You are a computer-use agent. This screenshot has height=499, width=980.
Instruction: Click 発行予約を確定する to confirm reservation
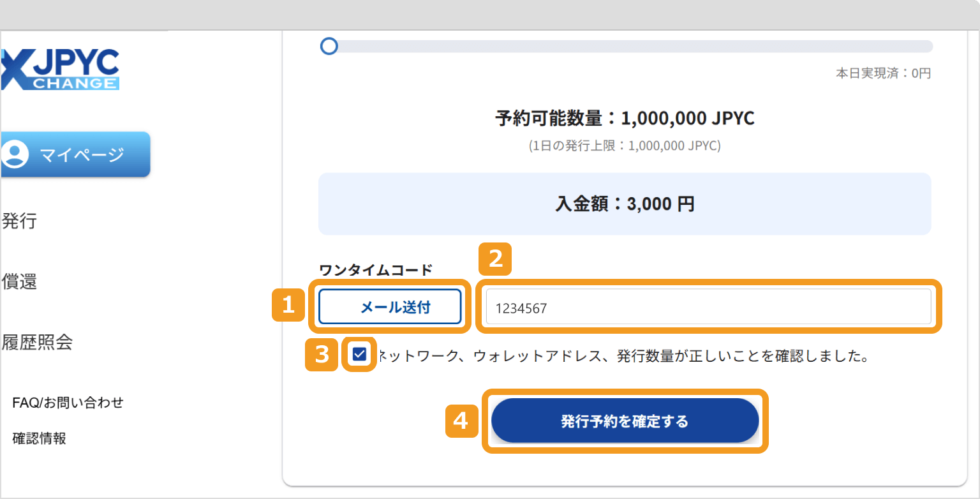tap(625, 421)
